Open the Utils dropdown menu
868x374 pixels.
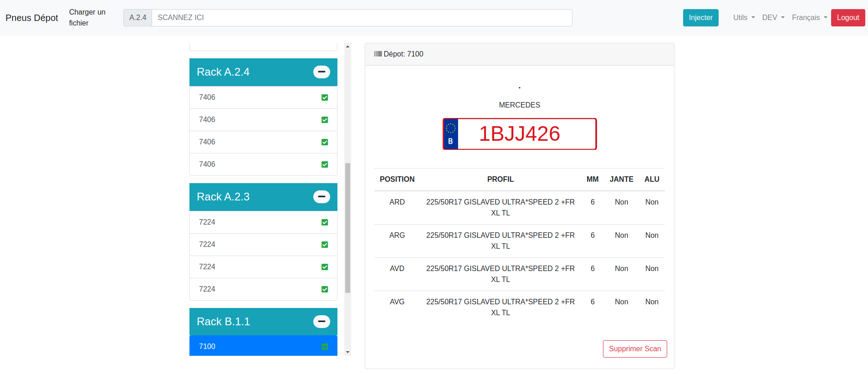744,18
